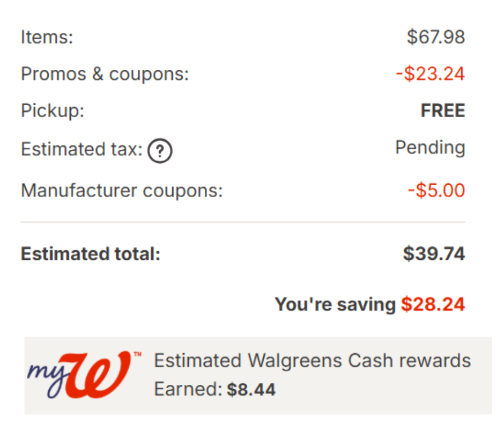Click Estimated Walgreens Cash rewards text
The width and height of the screenshot is (504, 423).
click(x=312, y=361)
